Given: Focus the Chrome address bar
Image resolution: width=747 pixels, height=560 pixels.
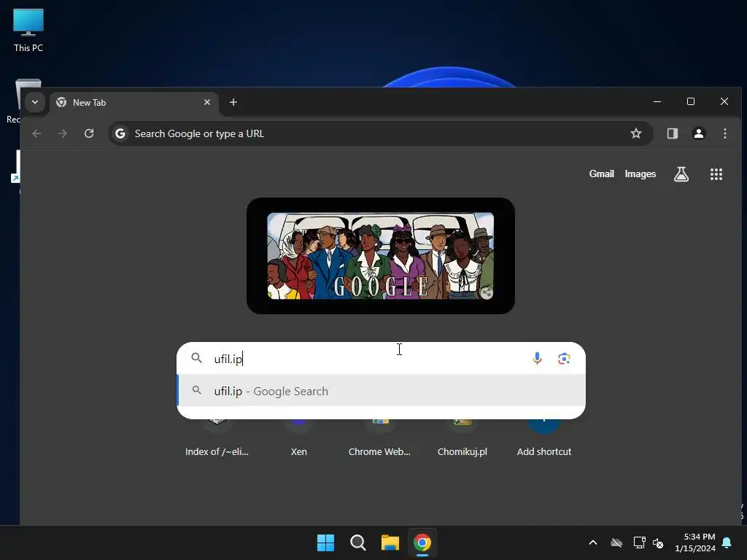Looking at the screenshot, I should click(380, 134).
